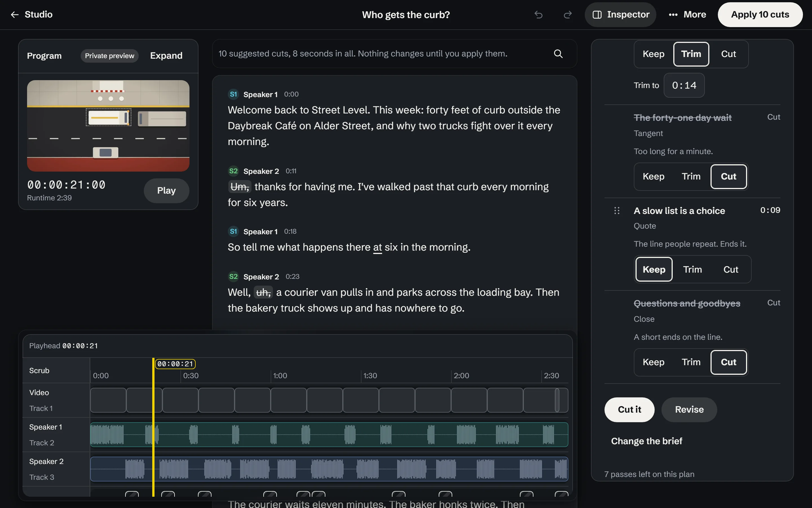This screenshot has width=812, height=508.
Task: Select Keep in the card with Trim to field
Action: point(653,54)
